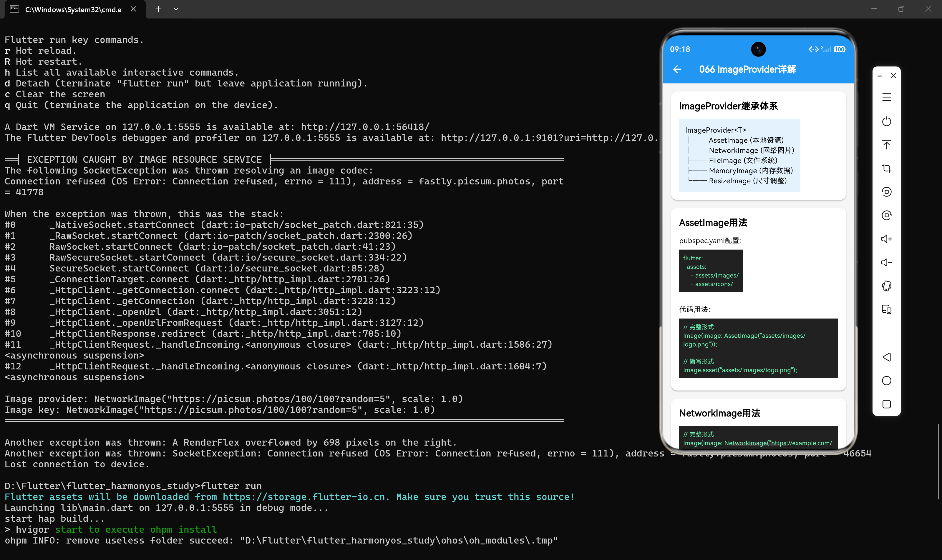Image resolution: width=942 pixels, height=560 pixels.
Task: Take a screenshot with the crop icon
Action: click(x=886, y=168)
